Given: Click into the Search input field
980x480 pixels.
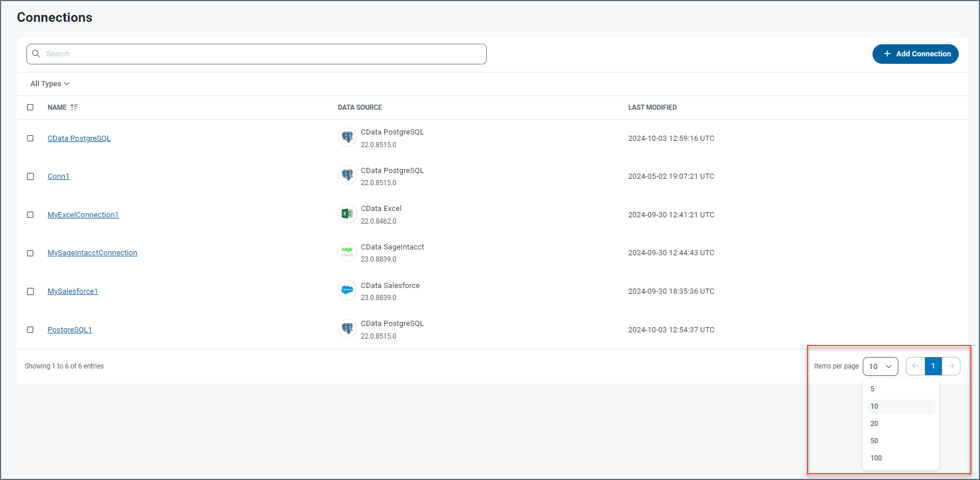Looking at the screenshot, I should [x=259, y=54].
